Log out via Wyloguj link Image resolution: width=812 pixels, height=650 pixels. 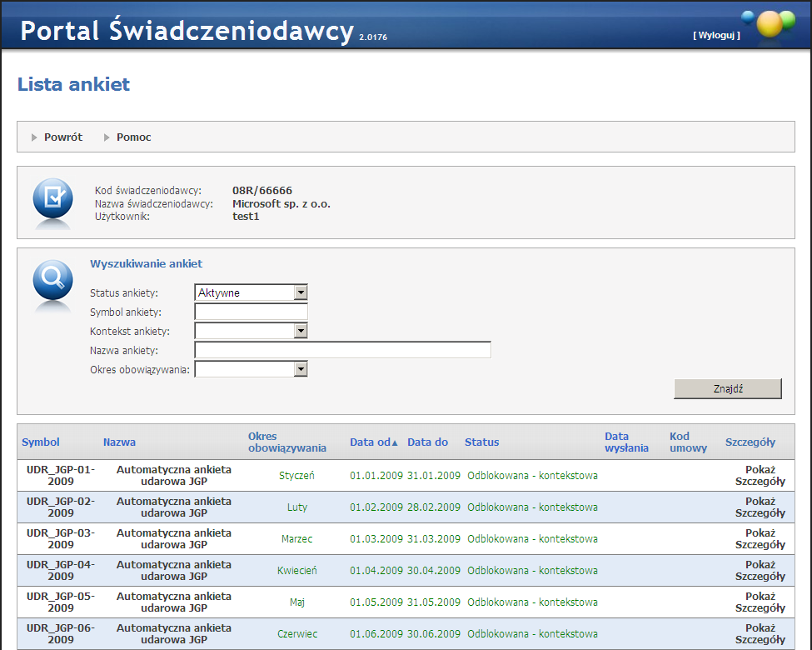715,35
